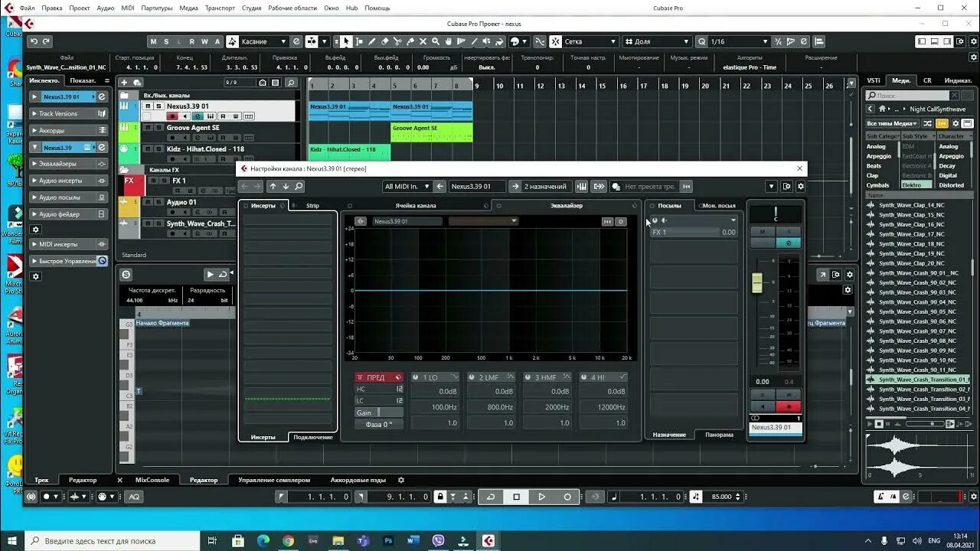Click the ПРЕД pre-filter section button

(x=379, y=377)
